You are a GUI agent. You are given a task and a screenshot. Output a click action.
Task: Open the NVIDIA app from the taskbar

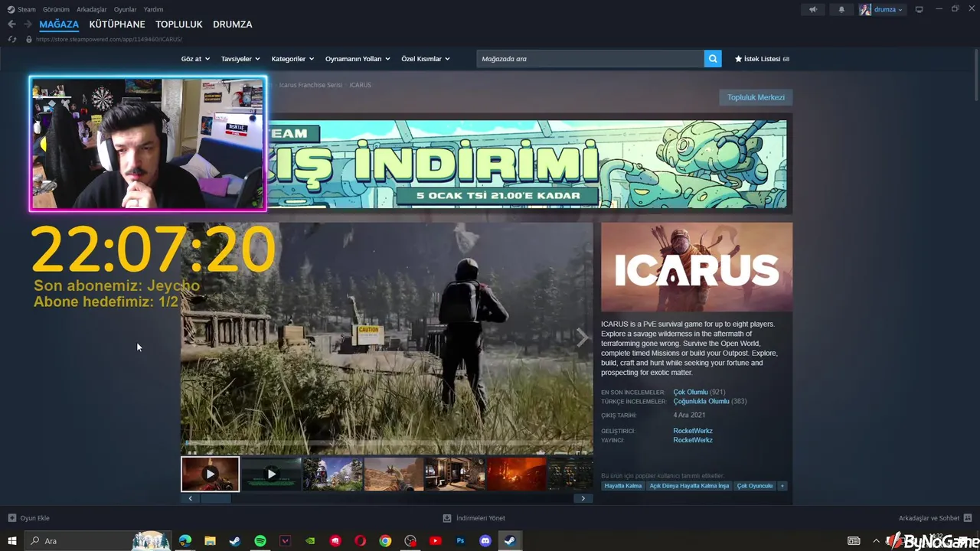click(310, 541)
